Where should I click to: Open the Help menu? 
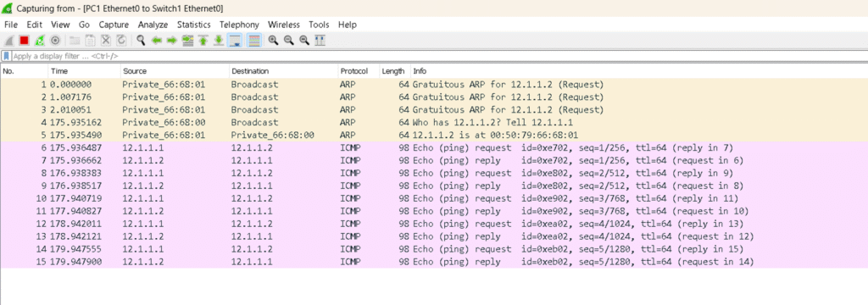(x=347, y=25)
